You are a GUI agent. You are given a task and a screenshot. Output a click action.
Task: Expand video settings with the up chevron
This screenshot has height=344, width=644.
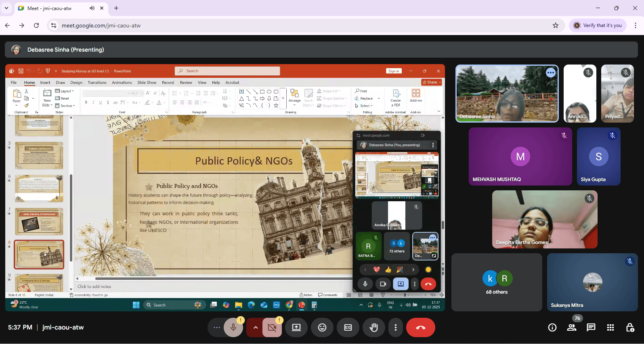coord(255,327)
